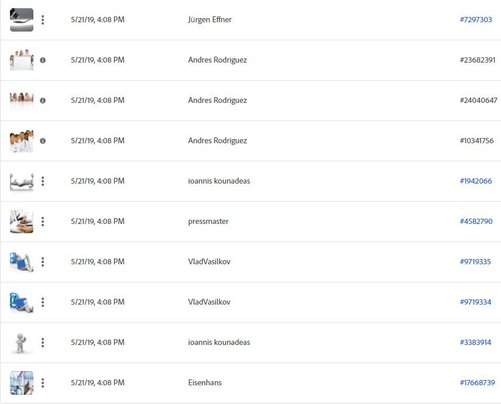The height and width of the screenshot is (404, 501).
Task: Open asset link #4582790
Action: 476,221
